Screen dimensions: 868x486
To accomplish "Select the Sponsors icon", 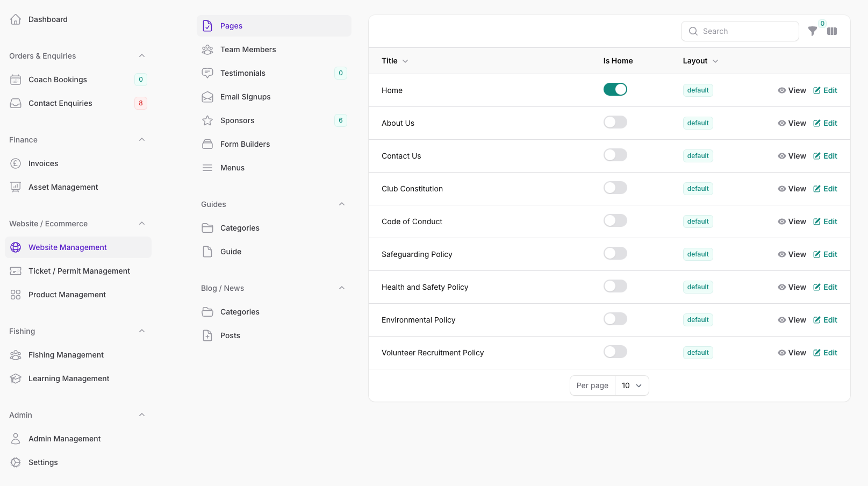I will click(207, 120).
